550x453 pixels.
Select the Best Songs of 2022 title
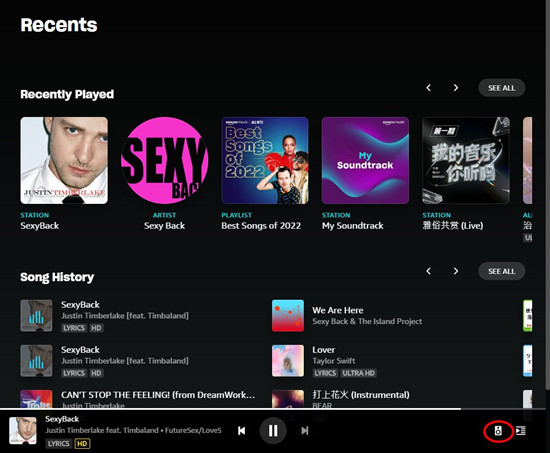tap(261, 226)
